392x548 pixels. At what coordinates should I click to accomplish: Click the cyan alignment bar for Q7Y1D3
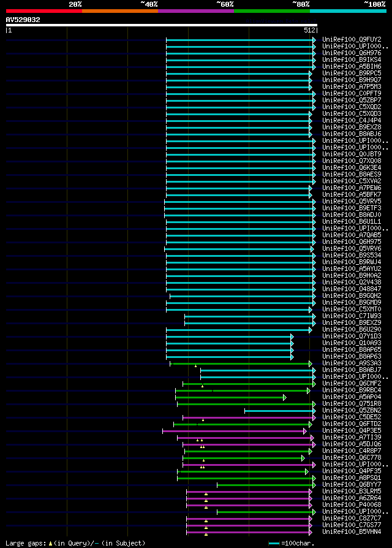pos(230,337)
